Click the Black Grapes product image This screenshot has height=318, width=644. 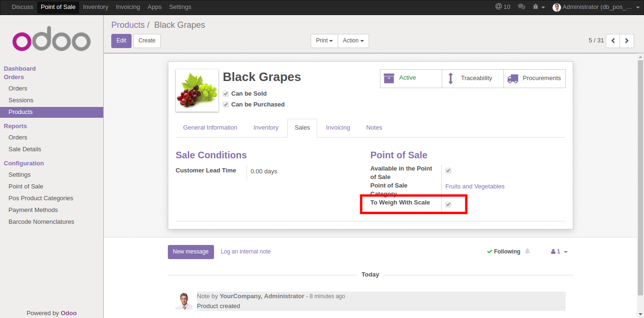coord(197,90)
